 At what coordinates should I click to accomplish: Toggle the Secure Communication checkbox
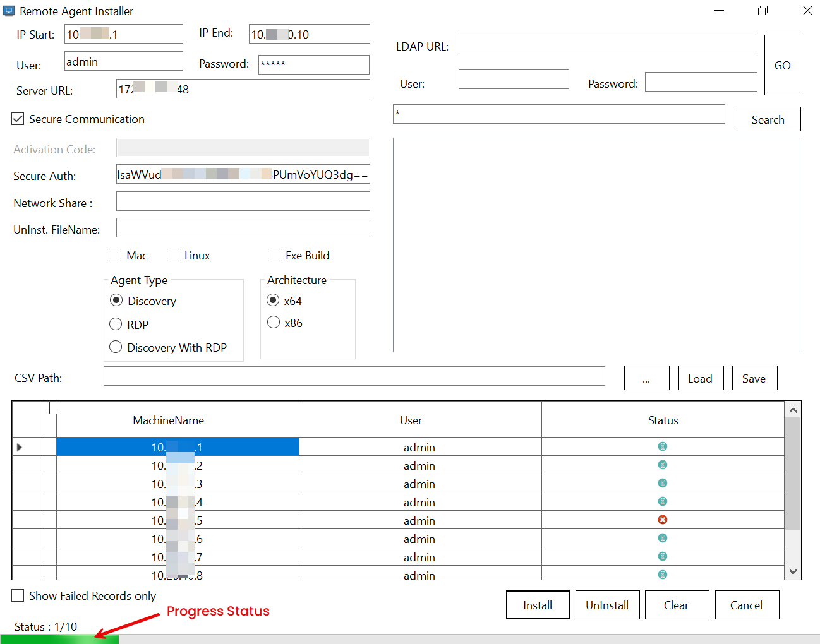(18, 119)
